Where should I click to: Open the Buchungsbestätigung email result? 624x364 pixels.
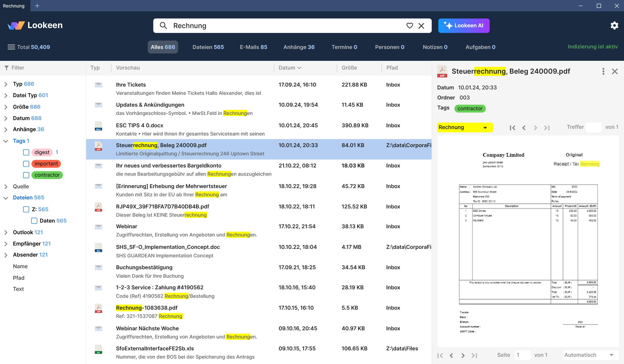click(259, 272)
